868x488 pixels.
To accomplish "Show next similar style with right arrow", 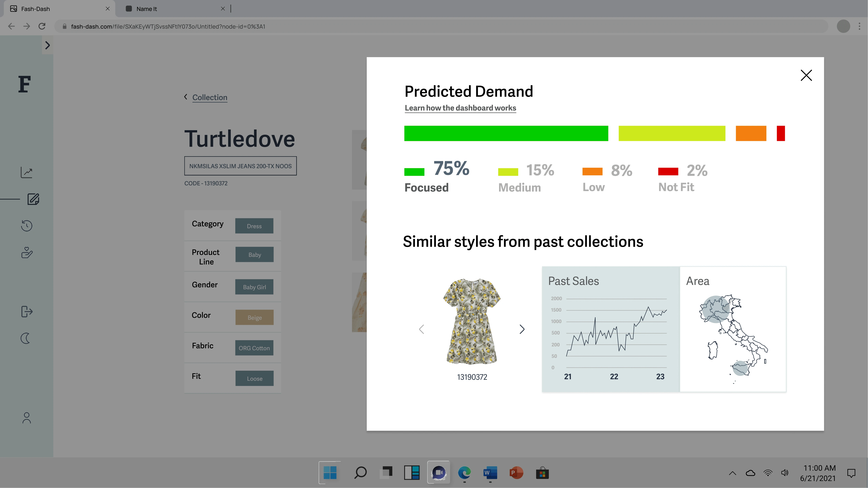I will click(522, 329).
